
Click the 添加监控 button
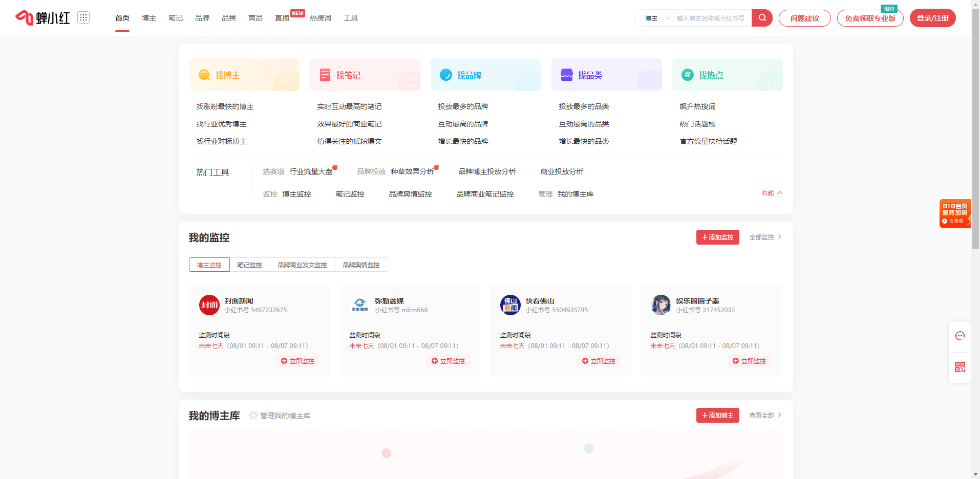tap(717, 237)
